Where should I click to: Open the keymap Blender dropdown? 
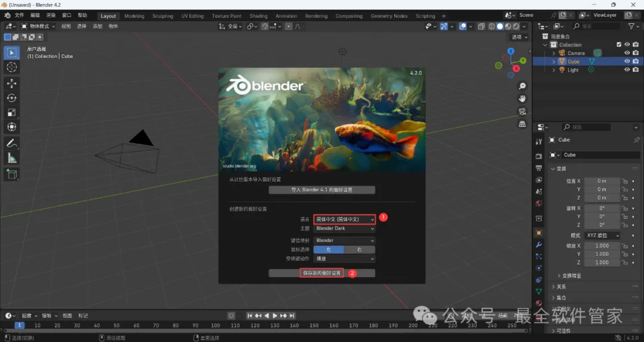345,241
